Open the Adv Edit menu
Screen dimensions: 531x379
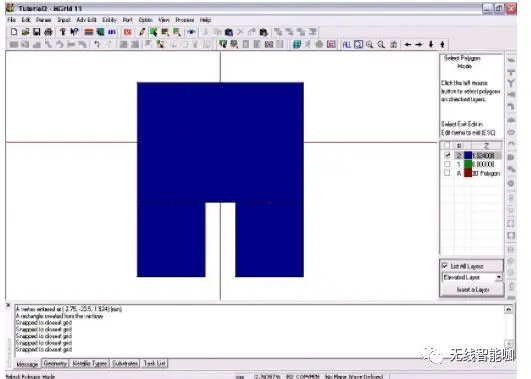click(86, 20)
